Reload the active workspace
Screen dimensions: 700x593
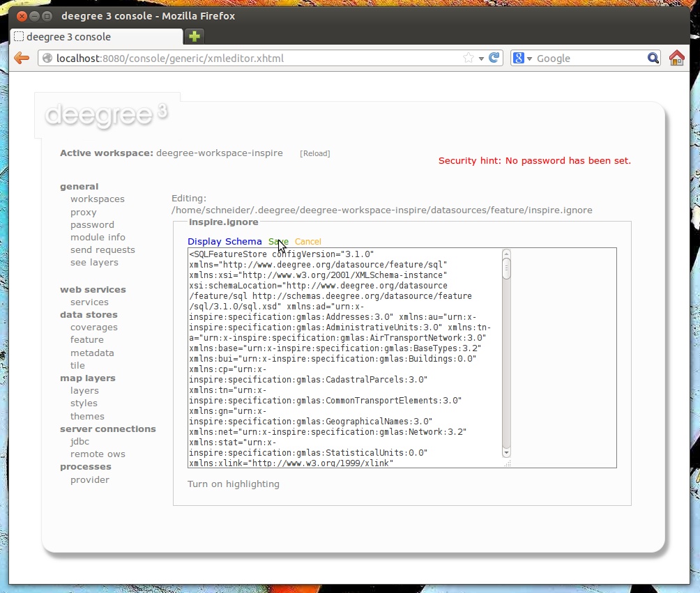315,153
